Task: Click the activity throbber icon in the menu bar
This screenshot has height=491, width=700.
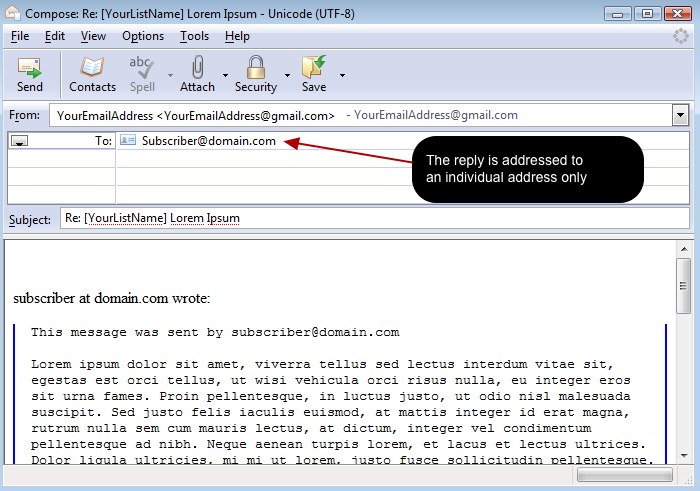Action: pos(681,36)
